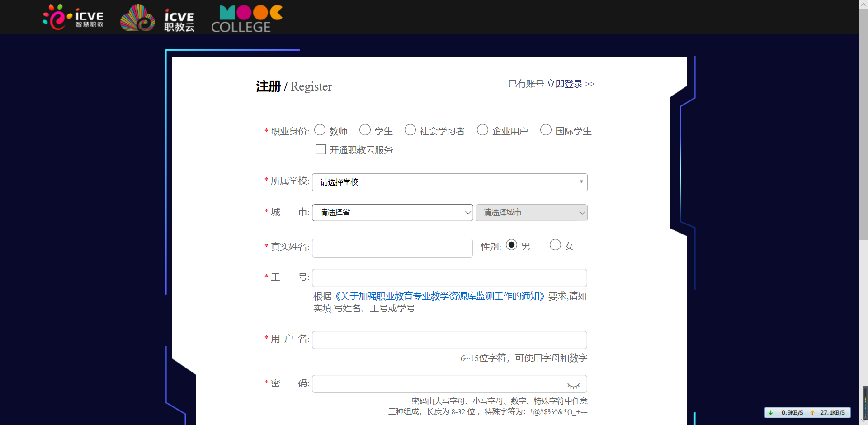Select the 社会学习者 radio option
The height and width of the screenshot is (425, 868).
(x=410, y=130)
